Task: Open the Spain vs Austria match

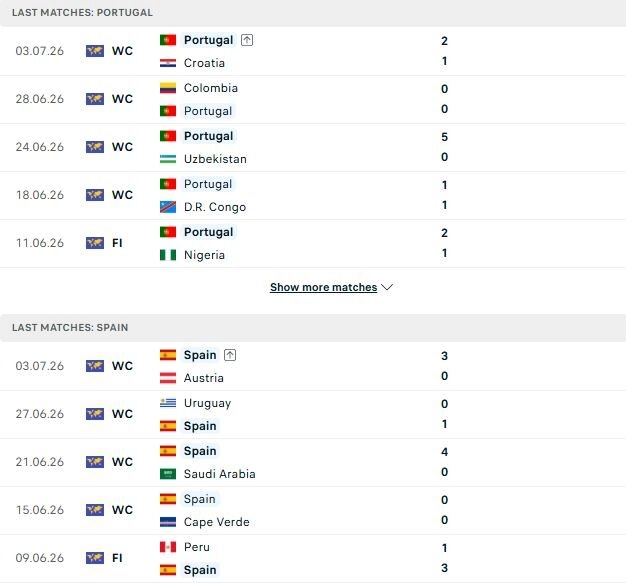Action: pos(313,366)
